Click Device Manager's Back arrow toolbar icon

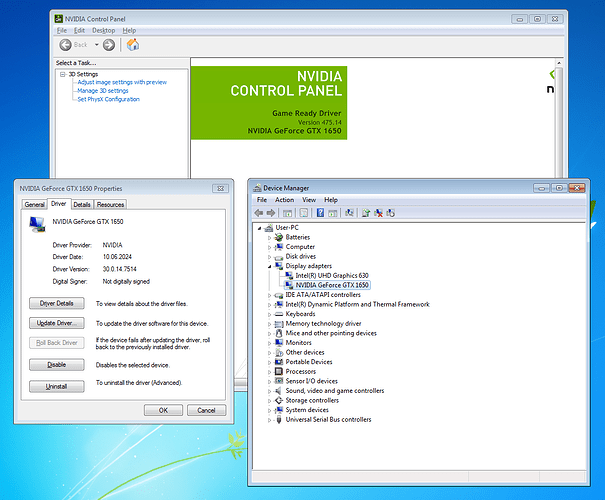point(259,213)
